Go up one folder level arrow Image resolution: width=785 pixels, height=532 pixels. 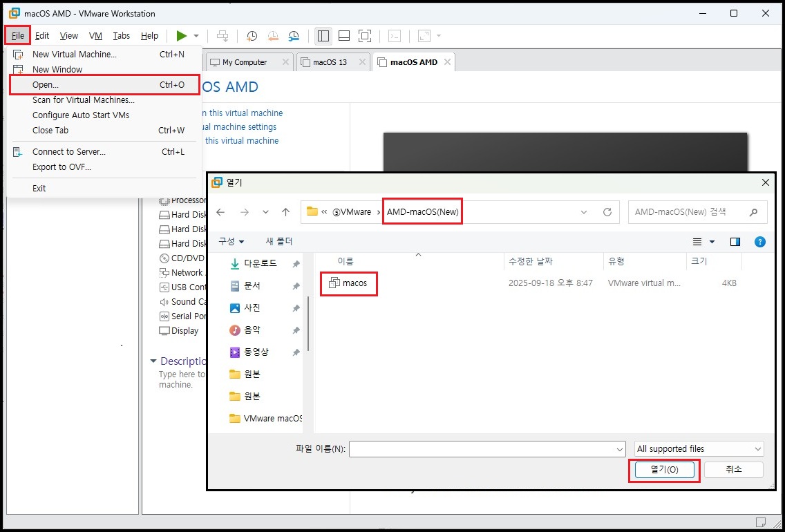tap(285, 212)
